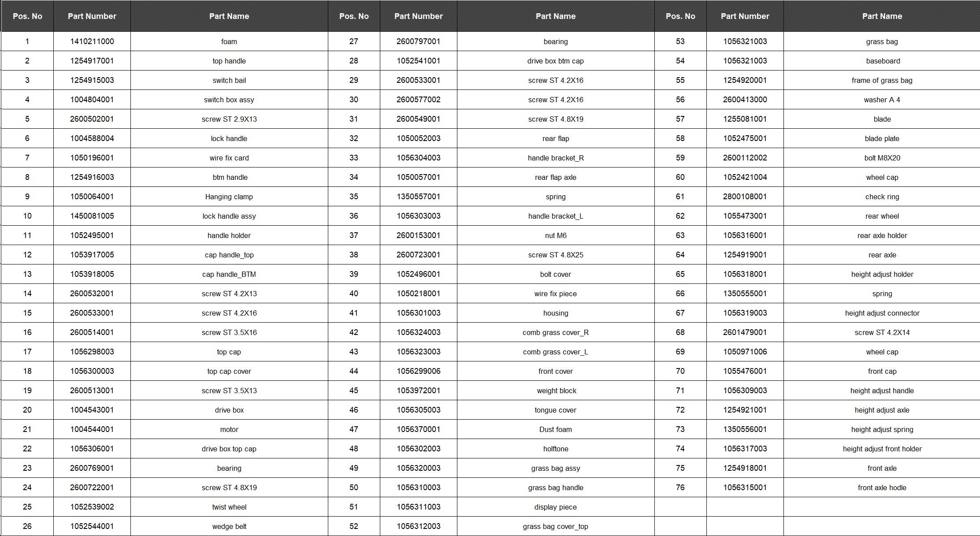This screenshot has width=980, height=536.
Task: Select part number 1350557001 spring
Action: click(419, 197)
